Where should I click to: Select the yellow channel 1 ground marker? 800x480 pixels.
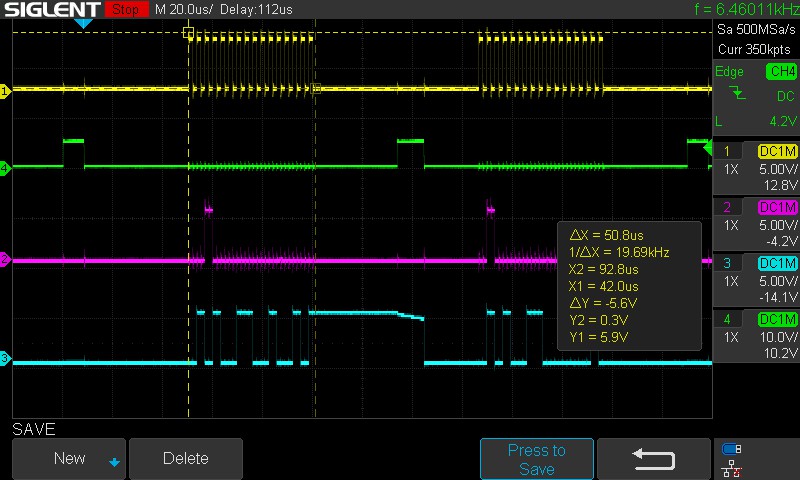[x=5, y=91]
